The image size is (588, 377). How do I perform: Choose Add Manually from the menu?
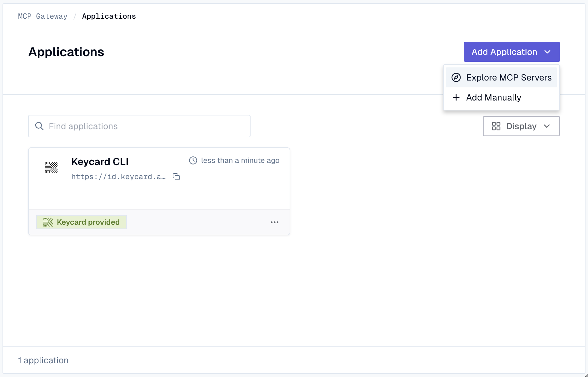(x=493, y=97)
